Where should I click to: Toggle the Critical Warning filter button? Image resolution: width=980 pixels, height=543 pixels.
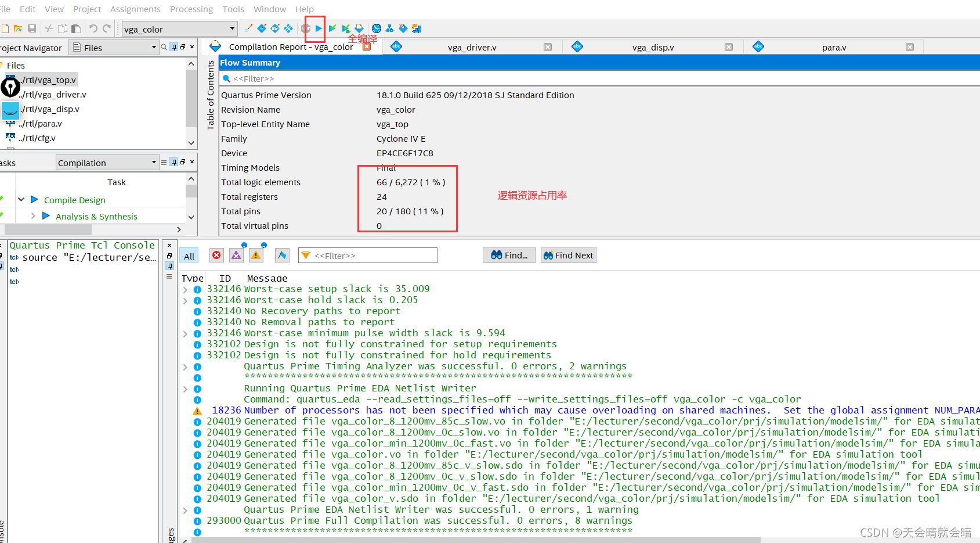point(236,255)
